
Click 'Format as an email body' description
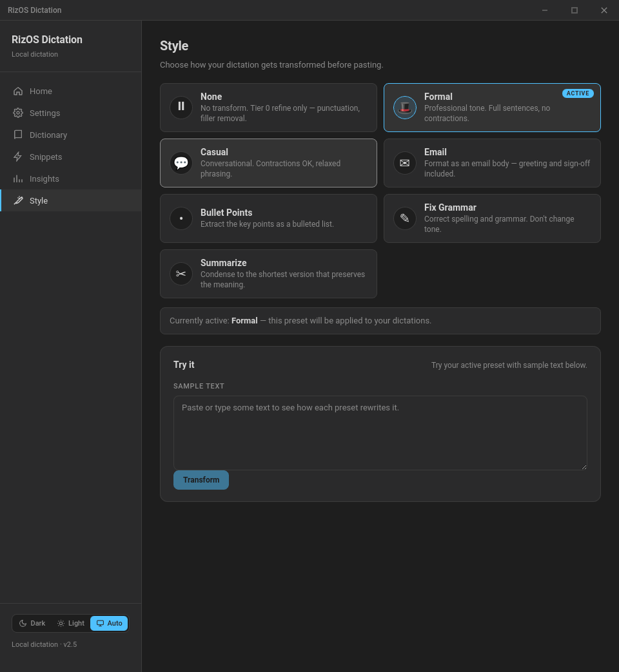point(507,168)
